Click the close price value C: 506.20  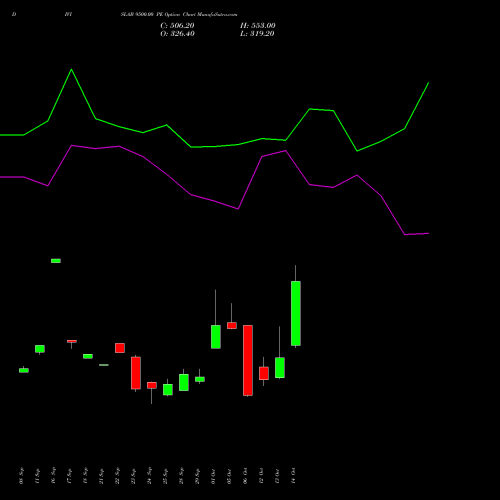pos(177,26)
